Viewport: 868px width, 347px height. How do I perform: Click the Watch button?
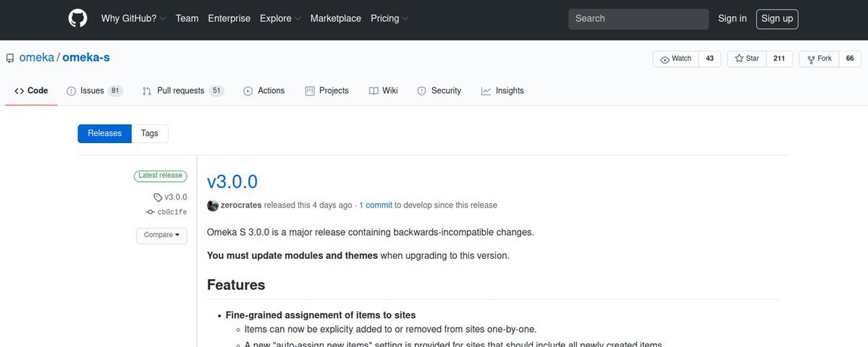click(x=676, y=59)
